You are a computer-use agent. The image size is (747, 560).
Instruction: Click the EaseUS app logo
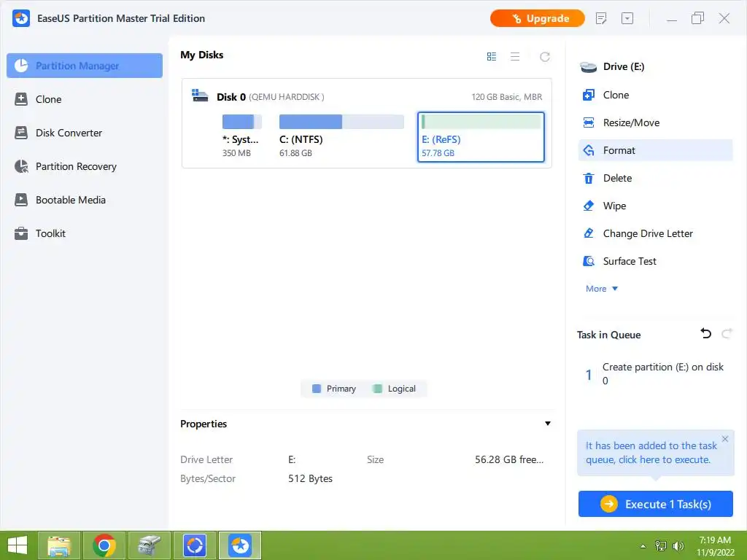[21, 18]
